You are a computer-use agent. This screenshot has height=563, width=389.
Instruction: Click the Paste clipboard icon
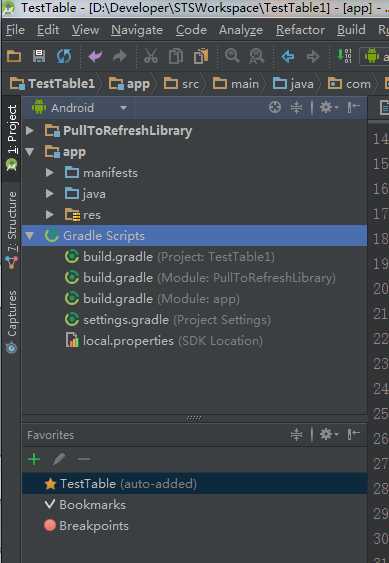[201, 56]
